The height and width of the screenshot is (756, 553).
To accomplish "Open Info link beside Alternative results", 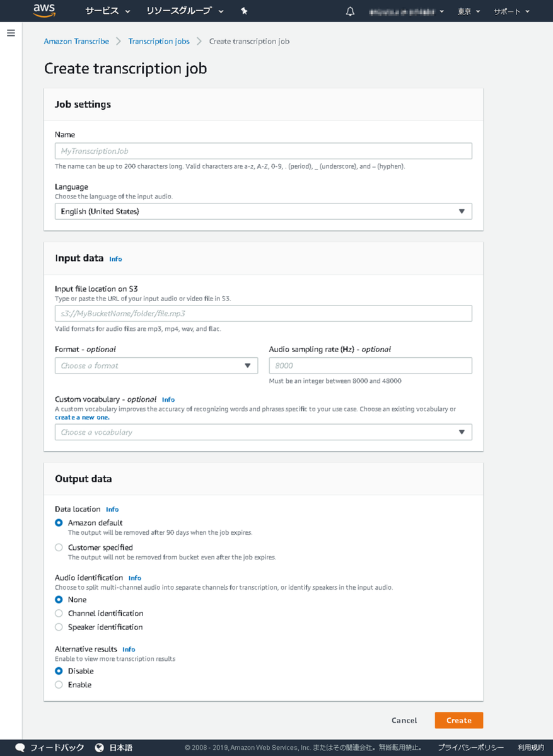I will [129, 650].
